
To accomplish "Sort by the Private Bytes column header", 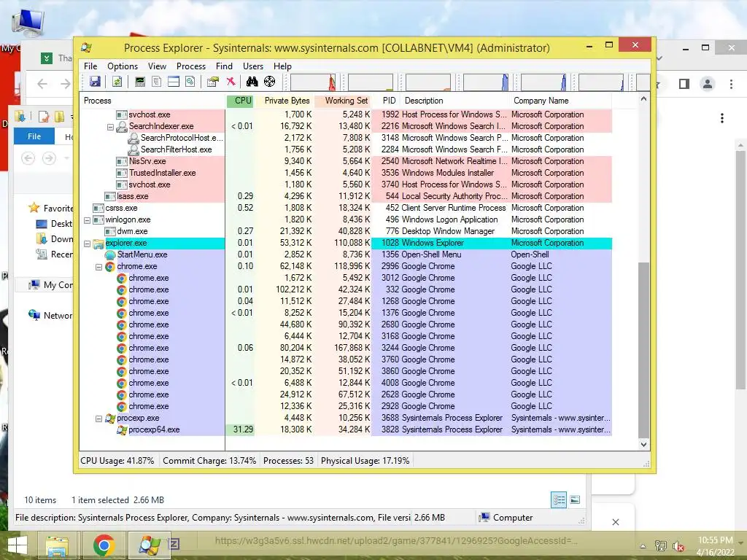I will (285, 101).
